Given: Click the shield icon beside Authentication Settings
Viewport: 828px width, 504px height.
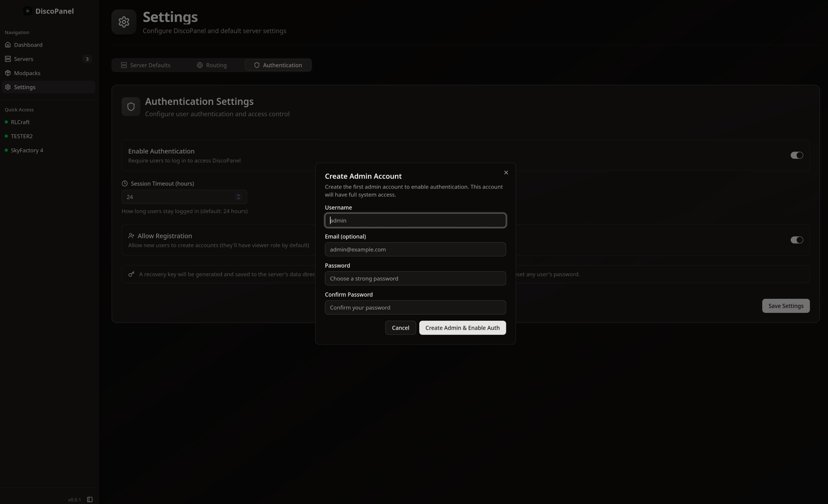Looking at the screenshot, I should pos(131,107).
